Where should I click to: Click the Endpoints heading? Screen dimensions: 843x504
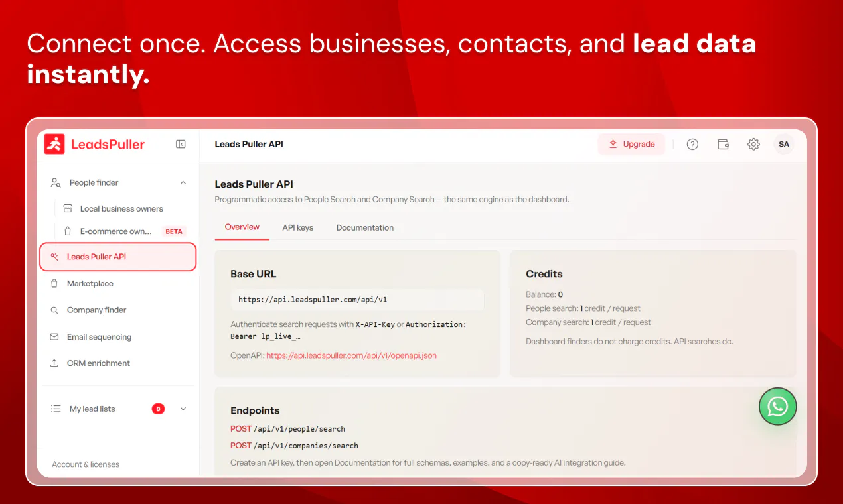[x=255, y=410]
